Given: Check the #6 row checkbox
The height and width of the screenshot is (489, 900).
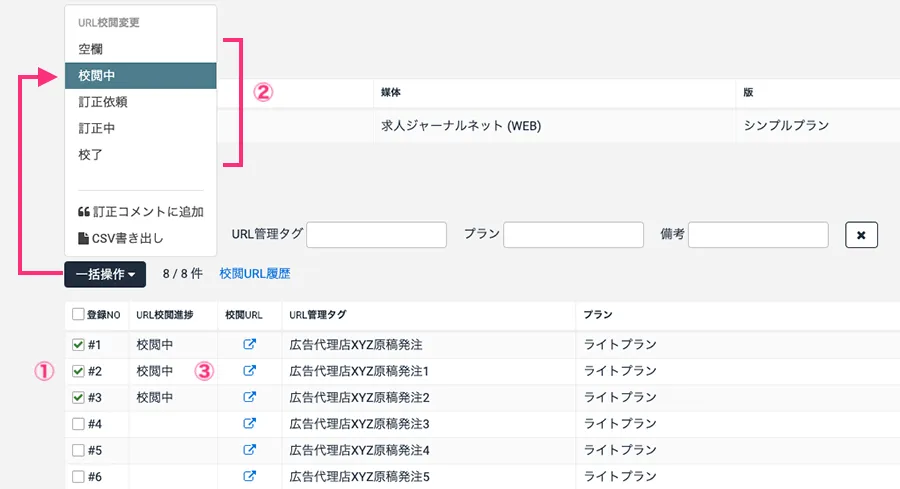Looking at the screenshot, I should (78, 476).
